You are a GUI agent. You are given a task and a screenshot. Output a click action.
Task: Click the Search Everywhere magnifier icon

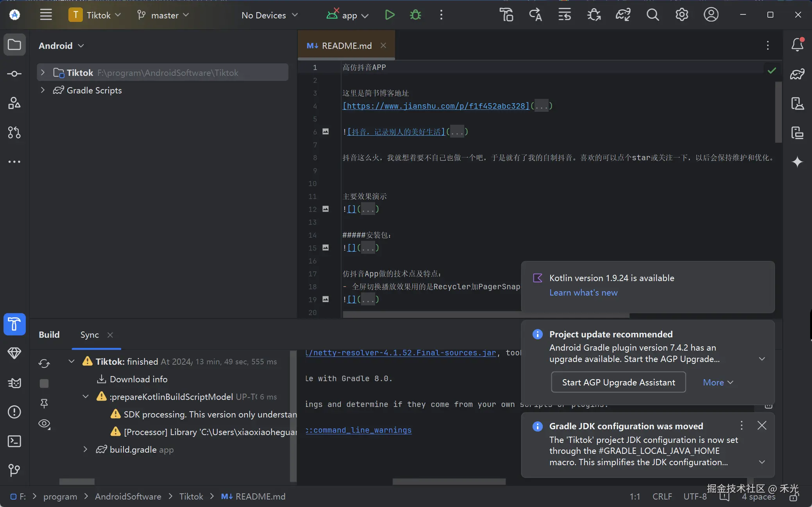click(x=652, y=15)
